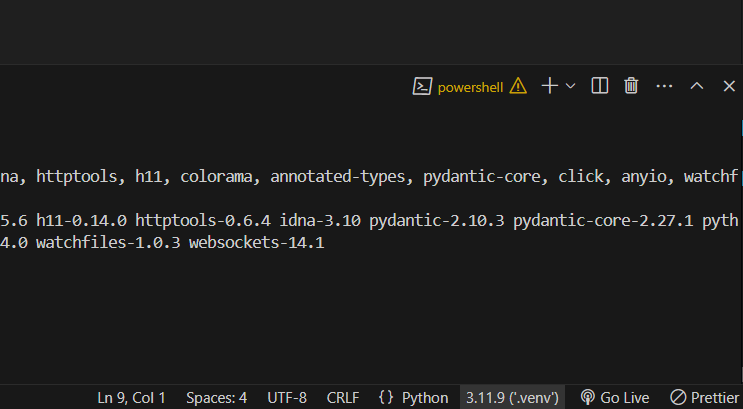Click pydantic-core-2.27.1 in terminal output
743x409 pixels.
603,220
